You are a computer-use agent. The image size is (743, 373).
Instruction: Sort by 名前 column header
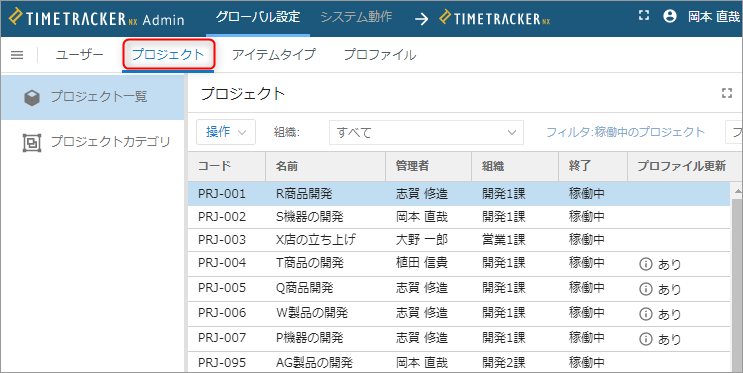[326, 166]
